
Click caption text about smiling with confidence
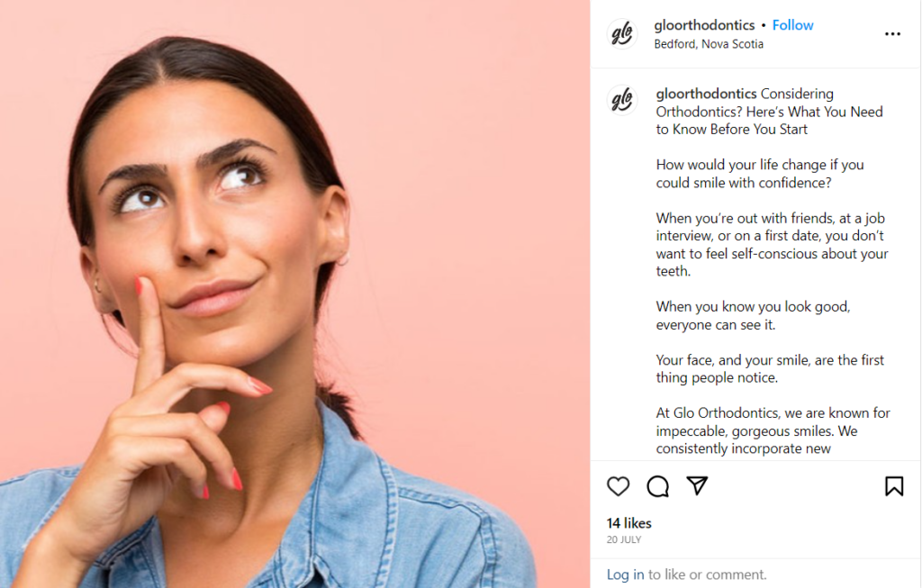pos(760,174)
